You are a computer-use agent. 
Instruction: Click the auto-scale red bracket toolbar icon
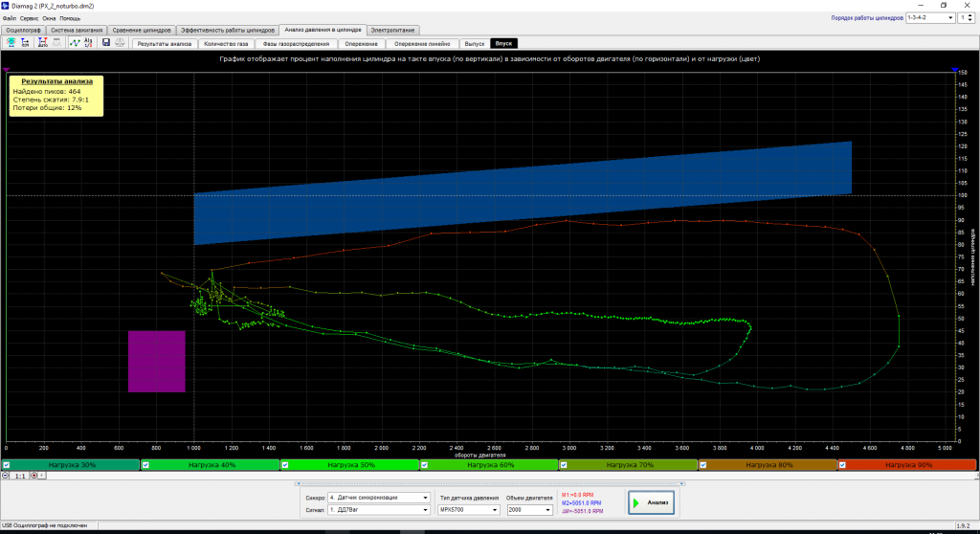coord(42,42)
